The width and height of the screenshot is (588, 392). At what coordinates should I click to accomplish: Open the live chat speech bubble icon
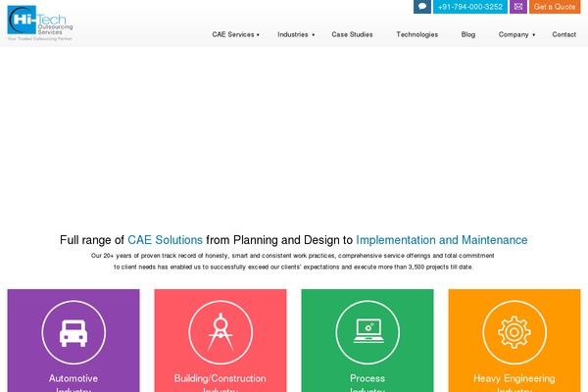(x=421, y=7)
